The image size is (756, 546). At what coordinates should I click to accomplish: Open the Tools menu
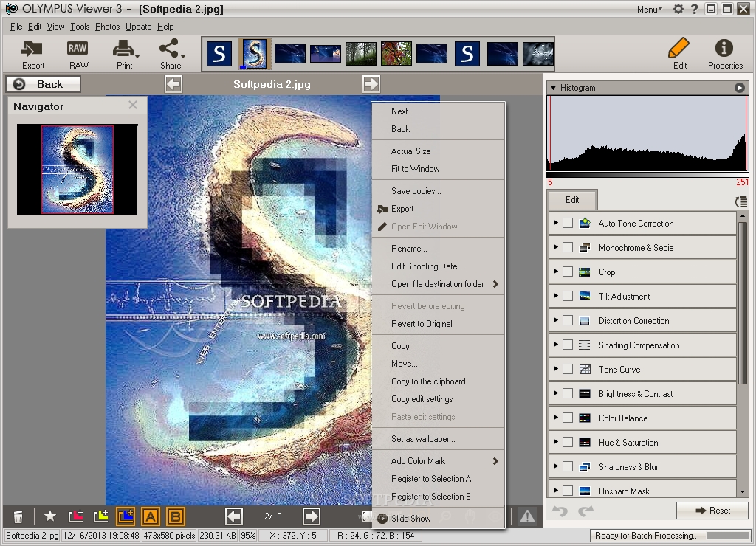coord(80,27)
